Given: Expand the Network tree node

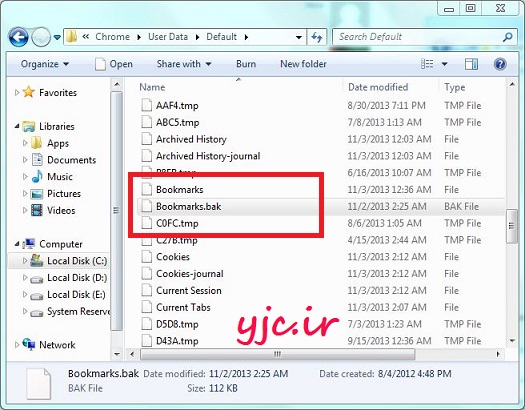Looking at the screenshot, I should (x=17, y=344).
